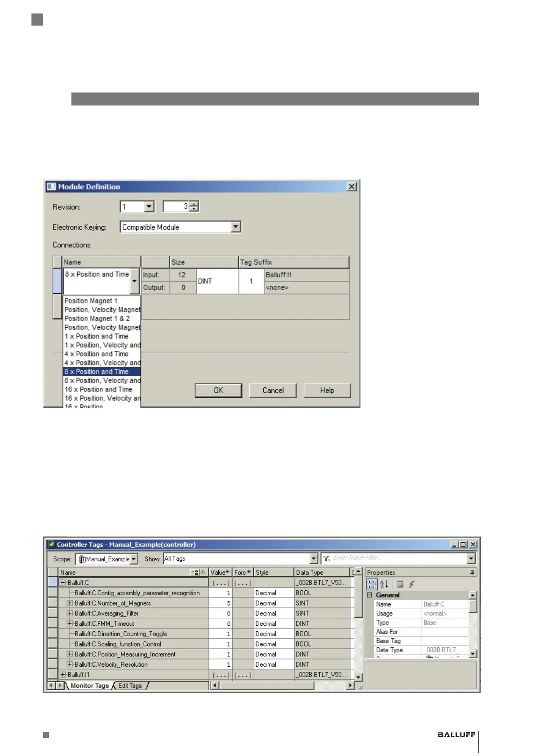Select highlighted 8 x Position and Time entry

[102, 372]
